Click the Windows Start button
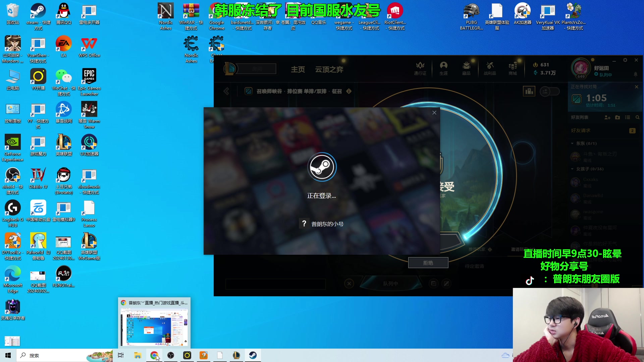 pyautogui.click(x=8, y=355)
